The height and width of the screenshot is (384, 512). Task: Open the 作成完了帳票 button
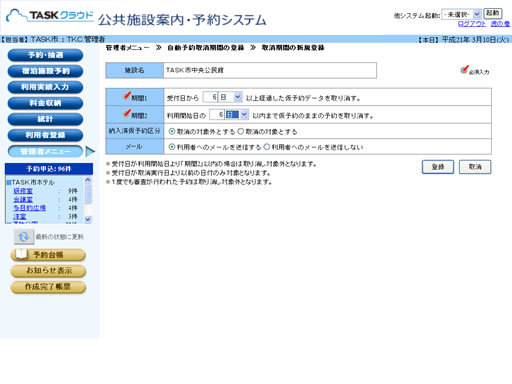48,287
